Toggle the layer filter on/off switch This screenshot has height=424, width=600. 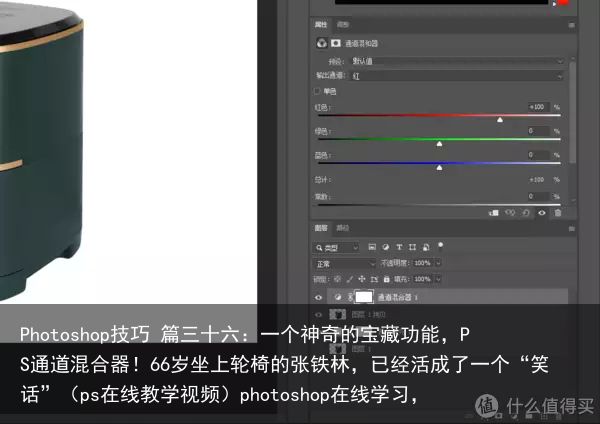pos(440,245)
